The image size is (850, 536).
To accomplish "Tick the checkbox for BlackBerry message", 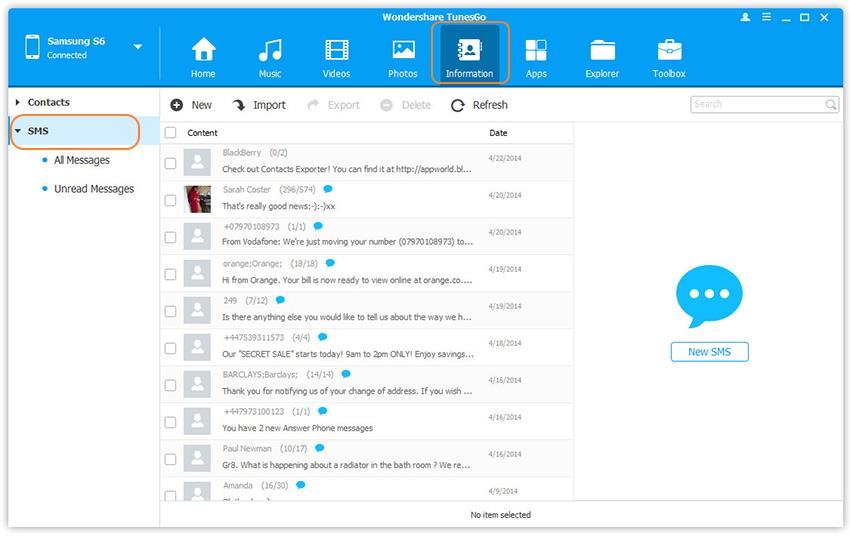I will 170,163.
